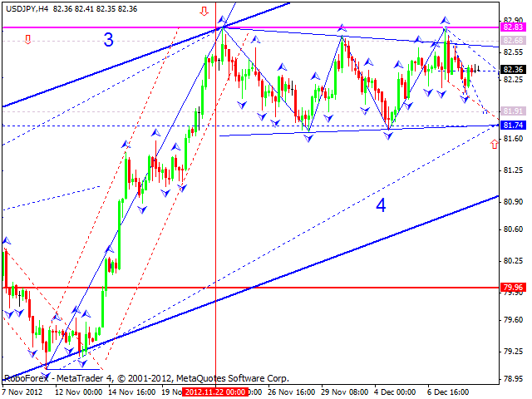Click the grey 82.68 price label
Viewport: 532px width, 399px height.
click(x=513, y=40)
